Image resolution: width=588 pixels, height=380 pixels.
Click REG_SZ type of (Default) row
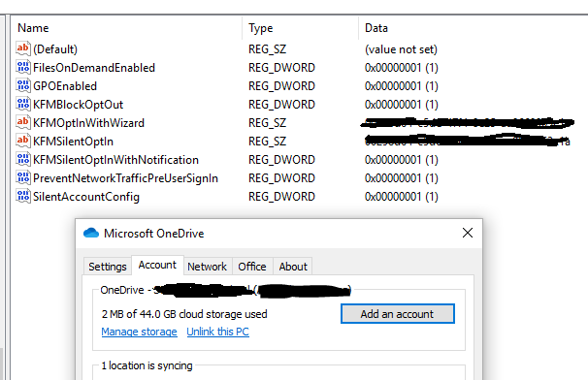[267, 49]
